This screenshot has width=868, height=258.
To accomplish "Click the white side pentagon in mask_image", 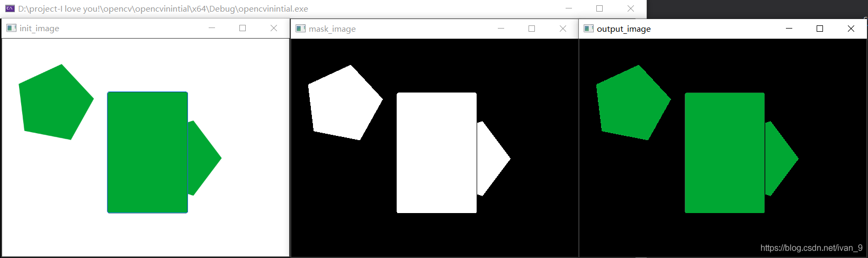I will [494, 159].
